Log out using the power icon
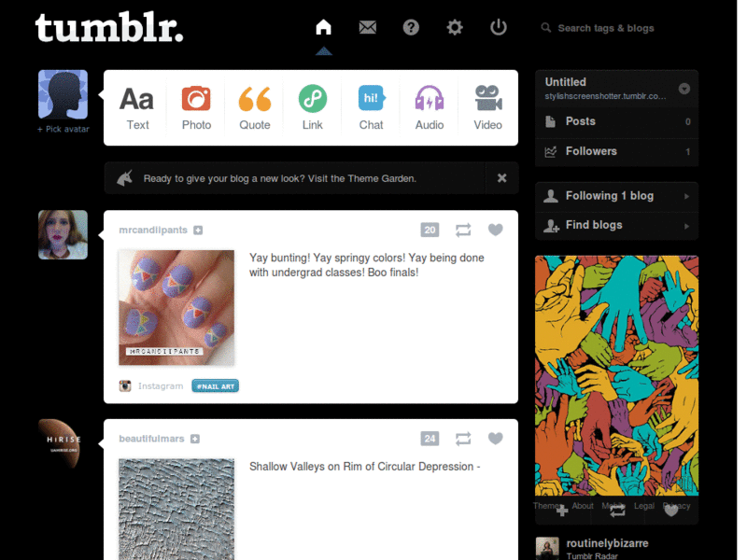Viewport: 747px width, 560px height. click(x=499, y=27)
